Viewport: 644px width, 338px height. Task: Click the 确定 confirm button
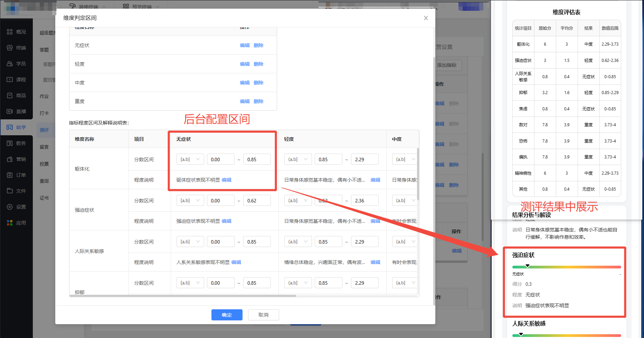point(227,315)
